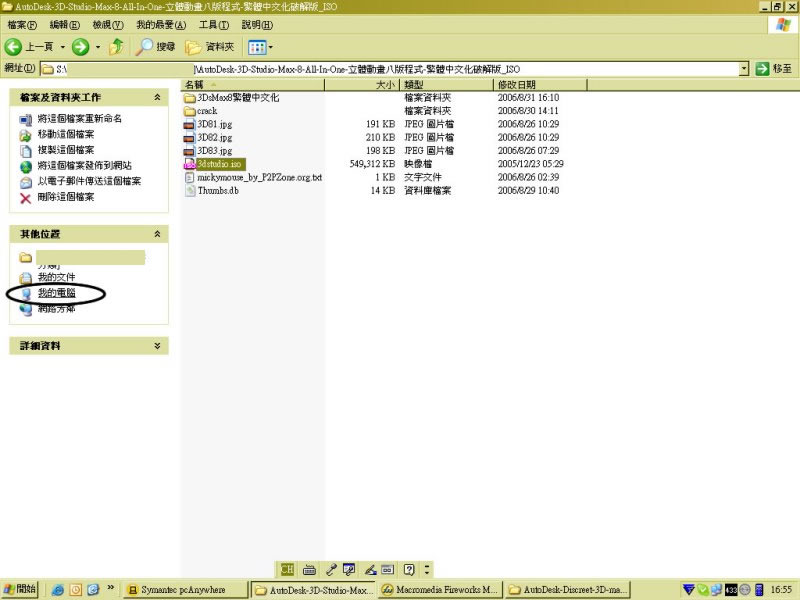
Task: Click the 549,312 KB size cell
Action: [x=372, y=164]
